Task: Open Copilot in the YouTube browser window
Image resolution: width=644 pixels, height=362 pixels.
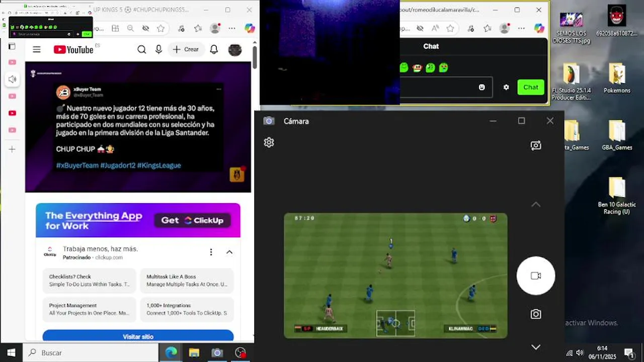Action: (x=250, y=29)
